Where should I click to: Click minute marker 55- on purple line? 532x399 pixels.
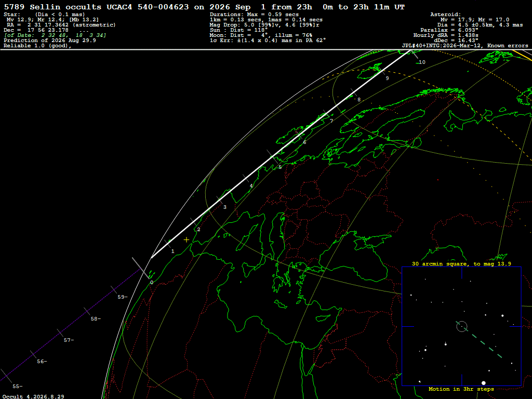[18, 386]
